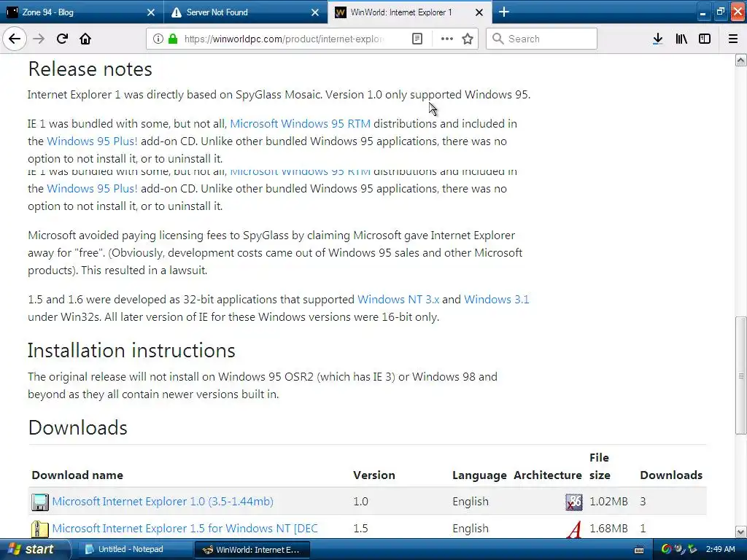Screen dimensions: 747x560
Task: Click the floppy disk icon for IE 1.0
Action: [x=40, y=502]
